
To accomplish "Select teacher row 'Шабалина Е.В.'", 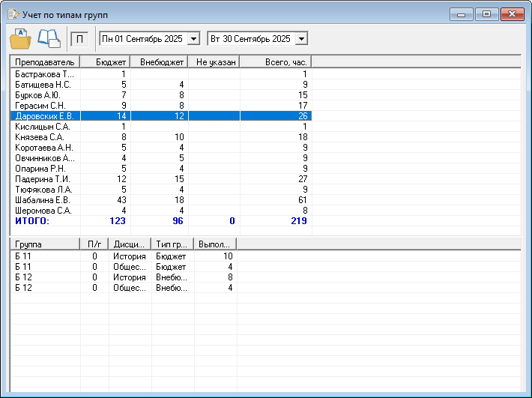I will pos(43,200).
